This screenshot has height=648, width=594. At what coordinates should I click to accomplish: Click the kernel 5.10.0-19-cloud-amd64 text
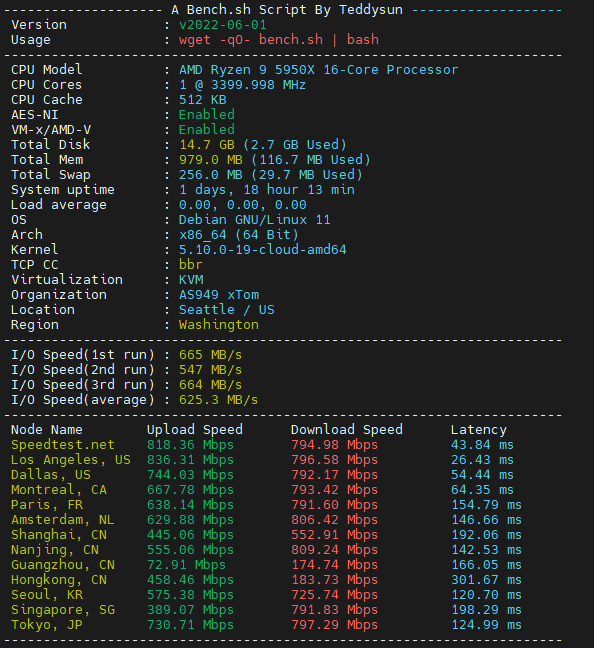262,250
